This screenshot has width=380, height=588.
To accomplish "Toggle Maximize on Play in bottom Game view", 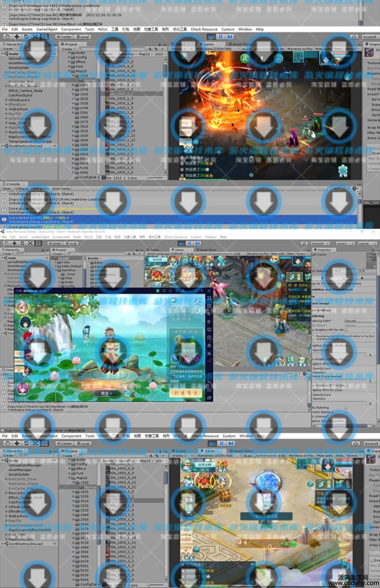I will pyautogui.click(x=301, y=456).
